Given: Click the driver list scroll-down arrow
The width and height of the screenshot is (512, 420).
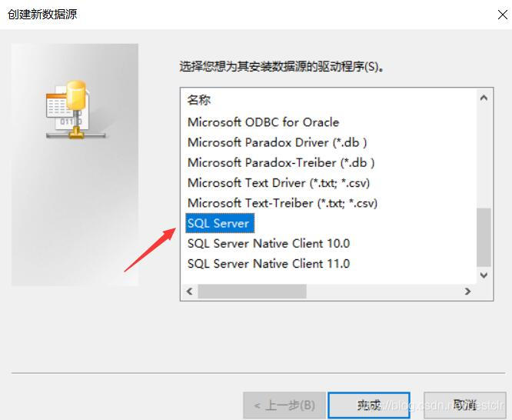Looking at the screenshot, I should tap(484, 275).
